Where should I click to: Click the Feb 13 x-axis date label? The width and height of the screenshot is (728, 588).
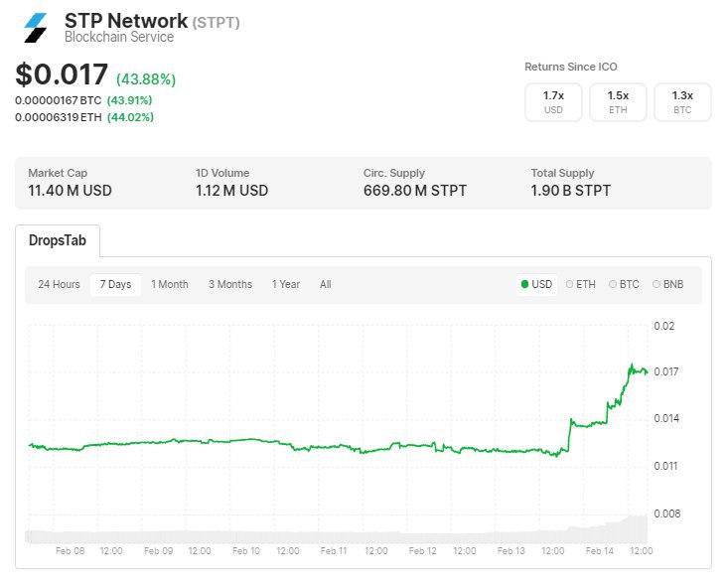[510, 551]
